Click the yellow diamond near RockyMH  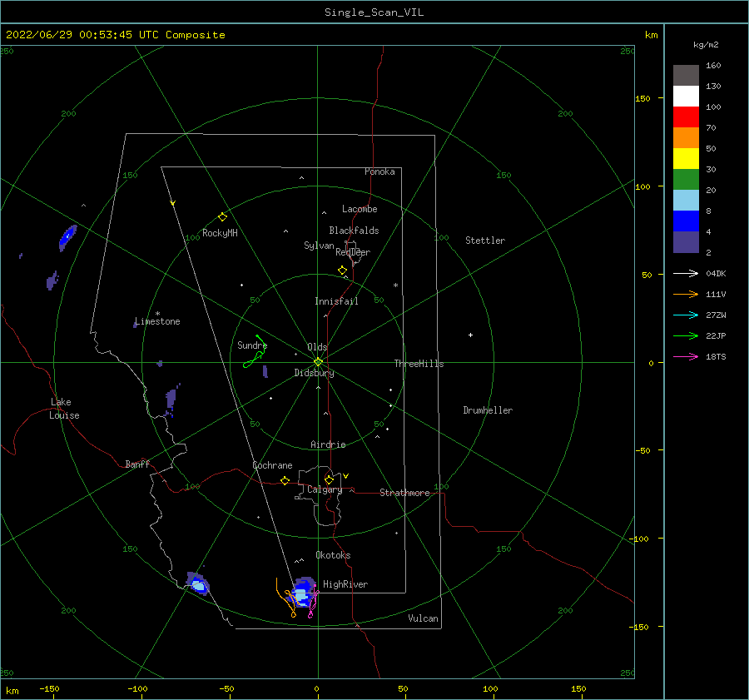tap(222, 217)
